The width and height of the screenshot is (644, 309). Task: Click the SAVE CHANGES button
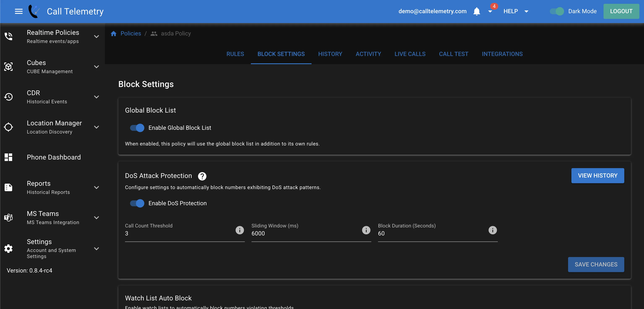coord(596,265)
